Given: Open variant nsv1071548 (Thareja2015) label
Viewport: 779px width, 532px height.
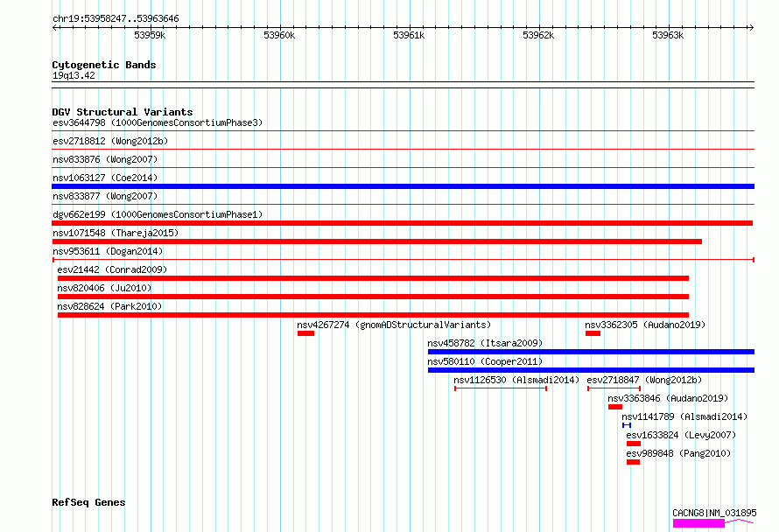Looking at the screenshot, I should [x=116, y=233].
